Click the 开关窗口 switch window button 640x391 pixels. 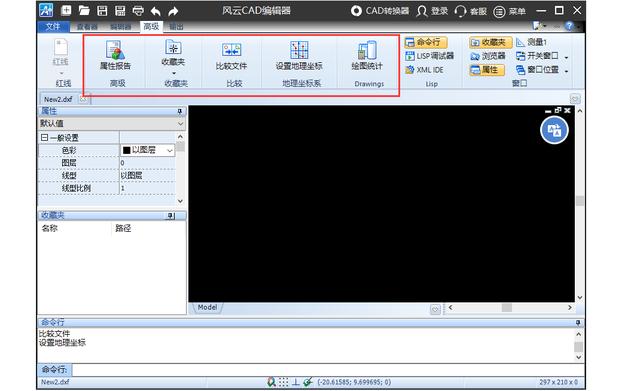click(537, 56)
